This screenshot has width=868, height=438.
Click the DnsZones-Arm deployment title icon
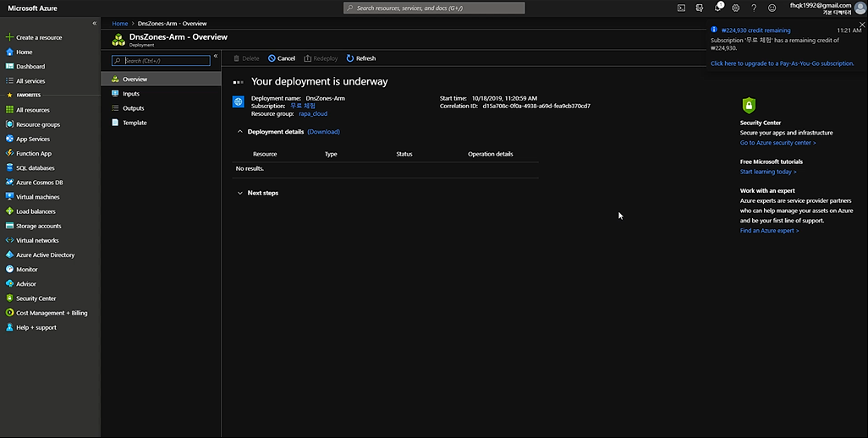[118, 40]
